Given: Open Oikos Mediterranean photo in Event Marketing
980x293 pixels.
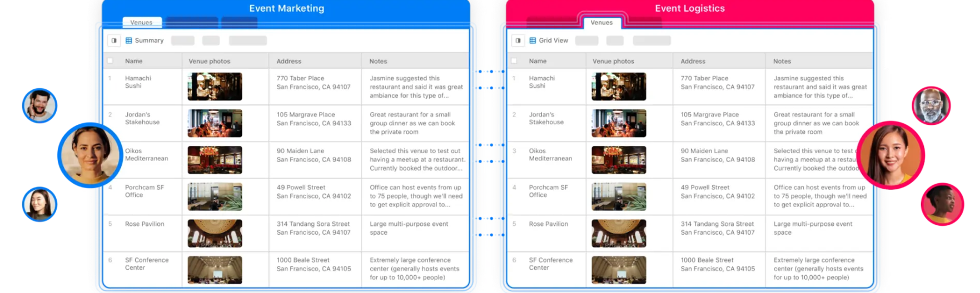Looking at the screenshot, I should 215,160.
